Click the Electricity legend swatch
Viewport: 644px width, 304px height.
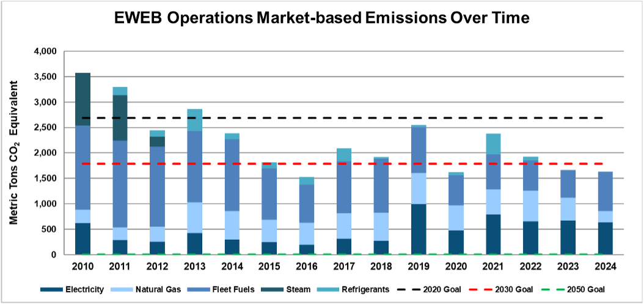tap(52, 289)
